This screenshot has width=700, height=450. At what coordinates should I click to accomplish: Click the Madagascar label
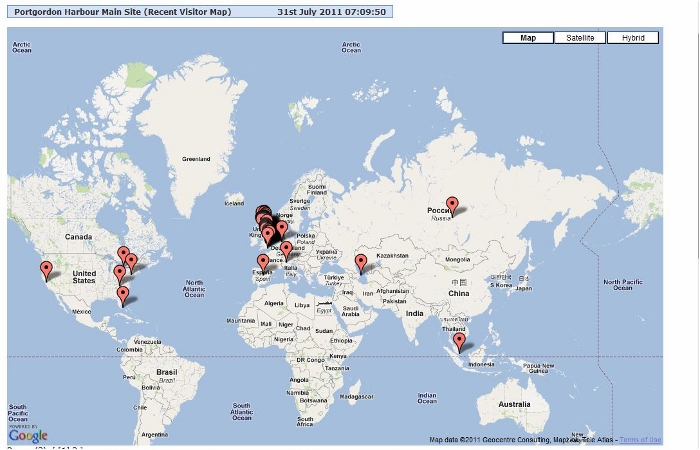click(356, 396)
